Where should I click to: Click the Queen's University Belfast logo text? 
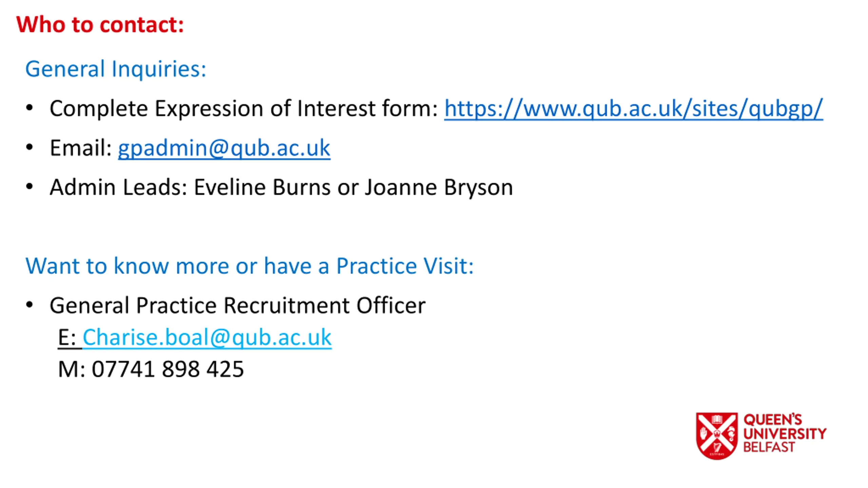[785, 433]
